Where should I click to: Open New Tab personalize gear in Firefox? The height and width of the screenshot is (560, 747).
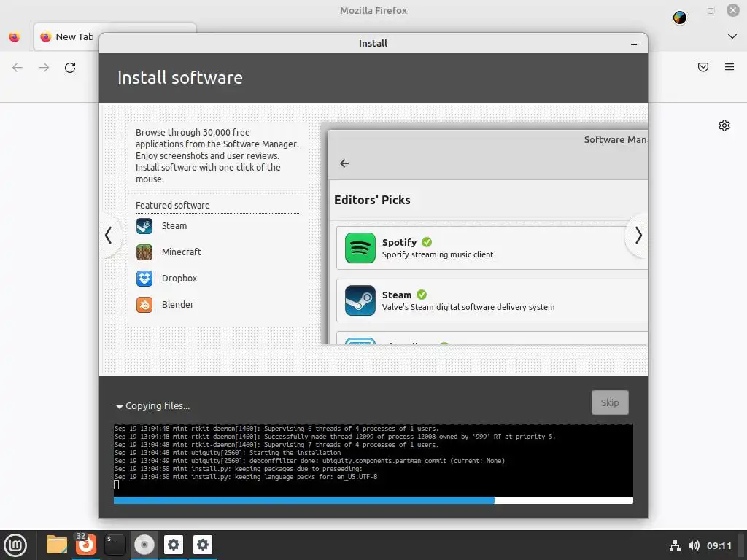pos(724,125)
